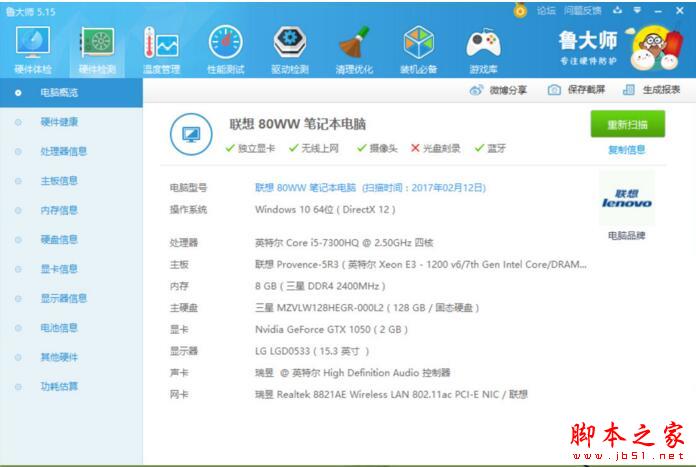Image resolution: width=696 pixels, height=467 pixels.
Task: Click the round computer monitor icon
Action: [x=191, y=134]
